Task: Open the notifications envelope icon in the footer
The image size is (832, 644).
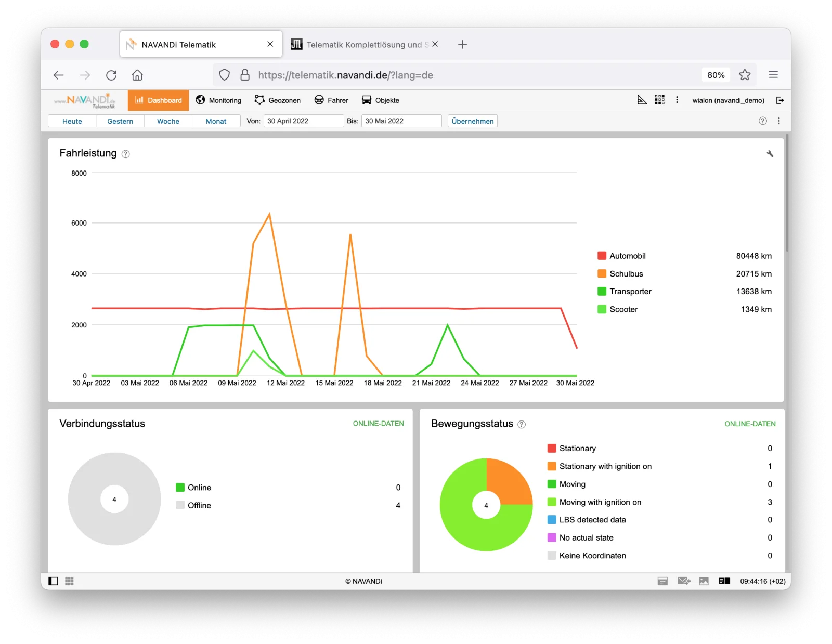Action: 684,581
